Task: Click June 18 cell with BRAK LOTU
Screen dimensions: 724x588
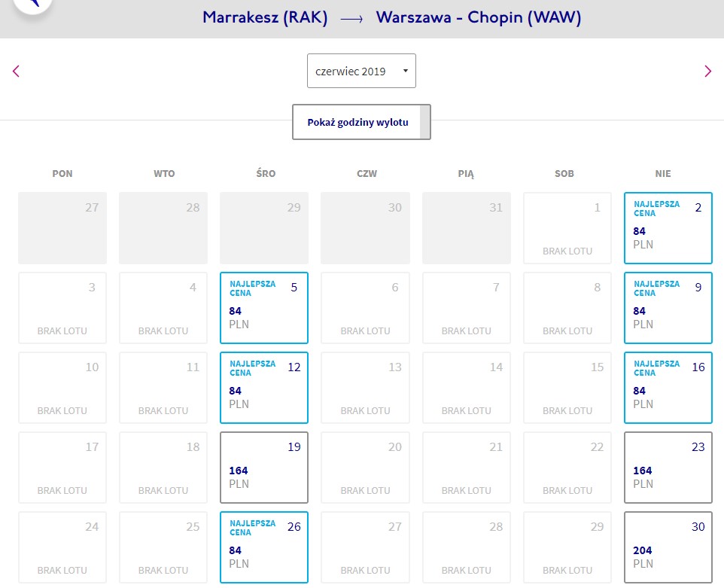Action: (x=163, y=468)
